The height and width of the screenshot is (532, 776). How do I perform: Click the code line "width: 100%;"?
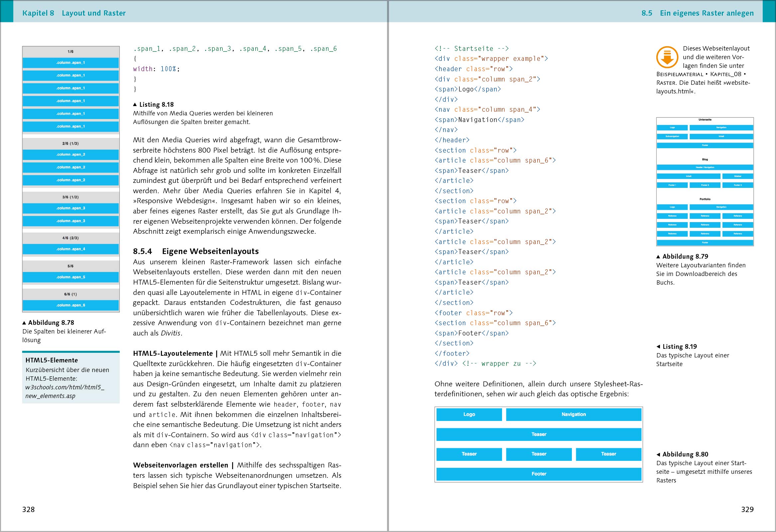point(156,69)
